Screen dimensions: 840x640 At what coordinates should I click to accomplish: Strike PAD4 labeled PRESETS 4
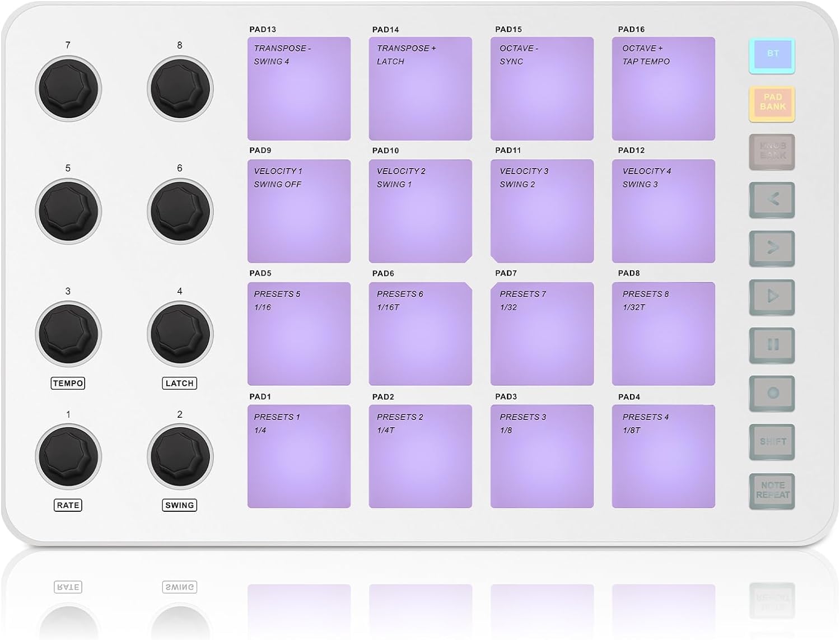tap(664, 456)
